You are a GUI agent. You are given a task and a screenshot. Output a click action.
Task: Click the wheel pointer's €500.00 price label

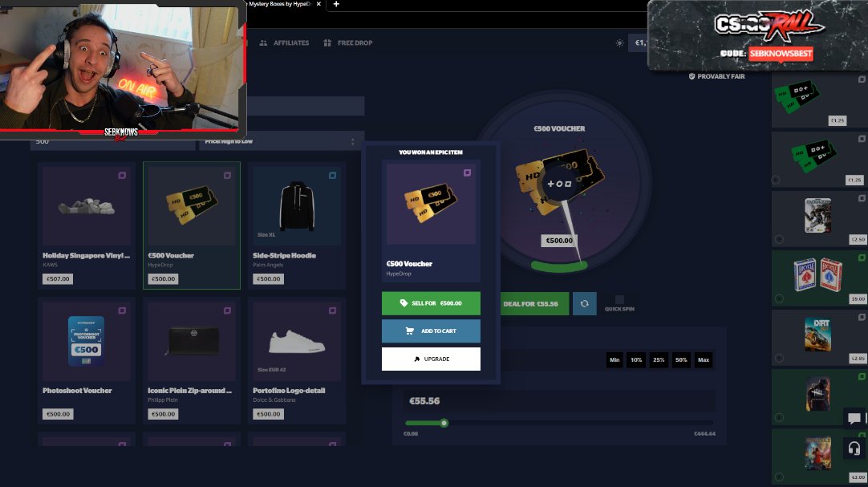(x=559, y=241)
